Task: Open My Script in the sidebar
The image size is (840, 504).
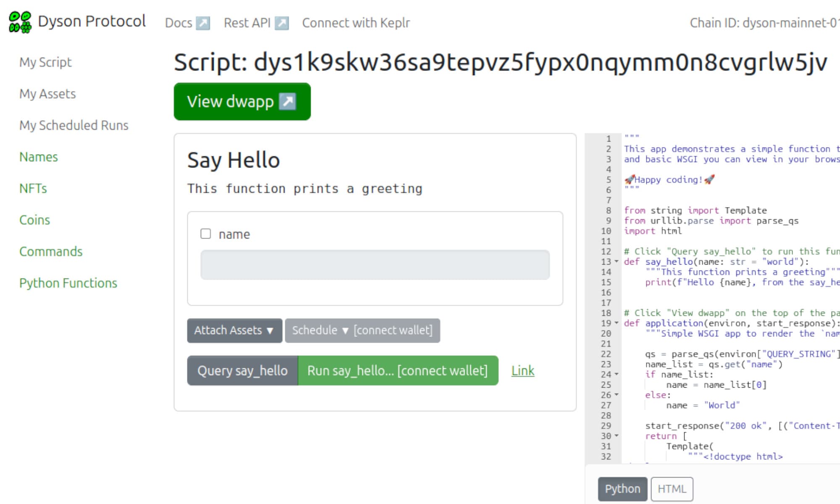Action: tap(45, 62)
